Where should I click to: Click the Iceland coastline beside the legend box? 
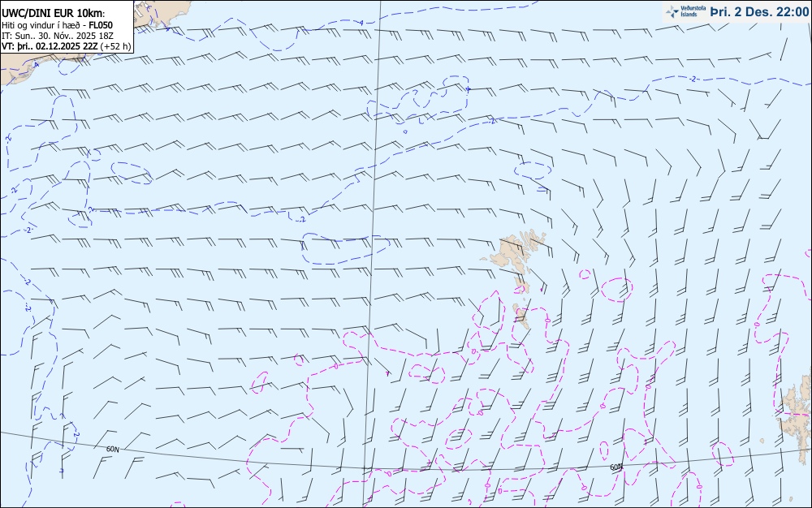pos(161,13)
